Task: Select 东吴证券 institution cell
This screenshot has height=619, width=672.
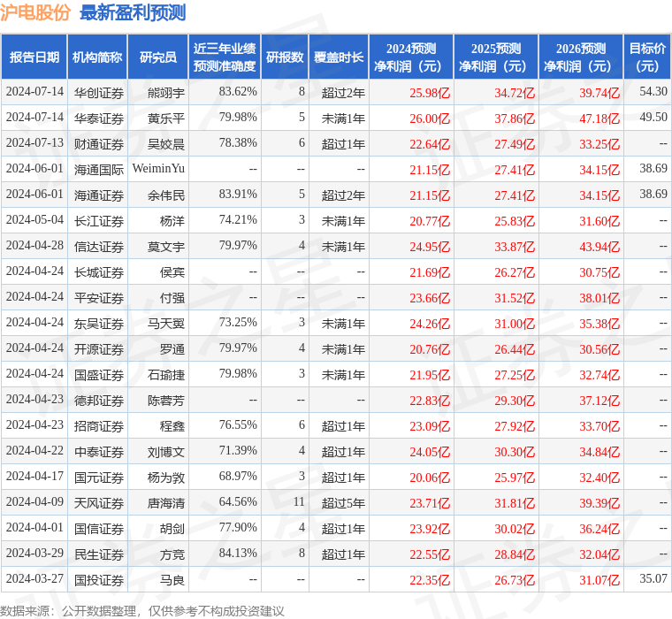Action: click(99, 324)
